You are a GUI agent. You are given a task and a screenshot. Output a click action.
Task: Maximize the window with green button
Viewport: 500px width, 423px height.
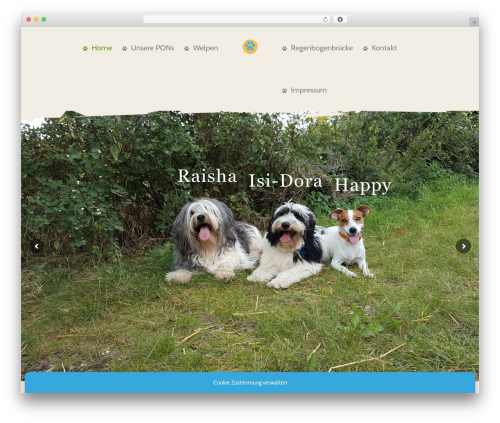pos(44,19)
